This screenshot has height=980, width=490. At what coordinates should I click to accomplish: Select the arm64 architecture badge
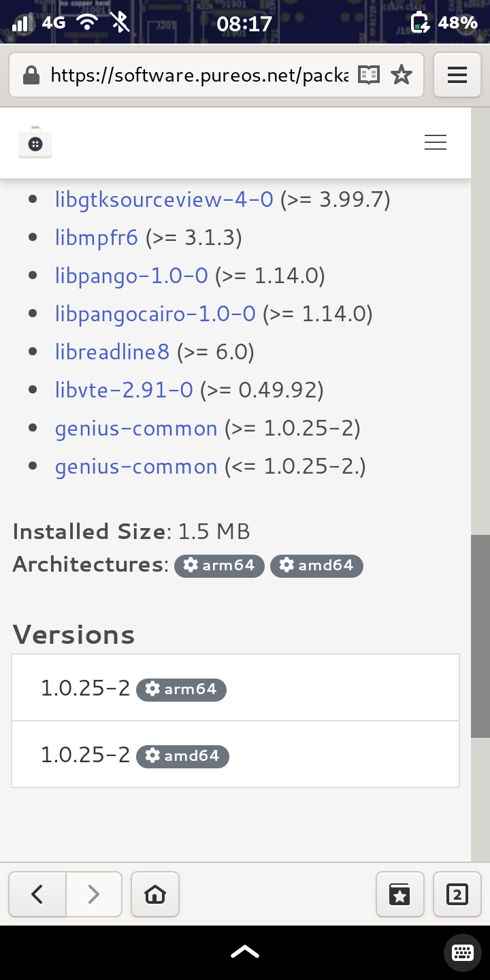pyautogui.click(x=219, y=566)
